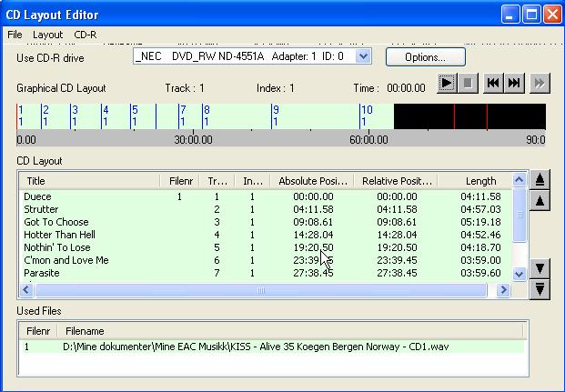Click the Relative Position column header

(397, 181)
